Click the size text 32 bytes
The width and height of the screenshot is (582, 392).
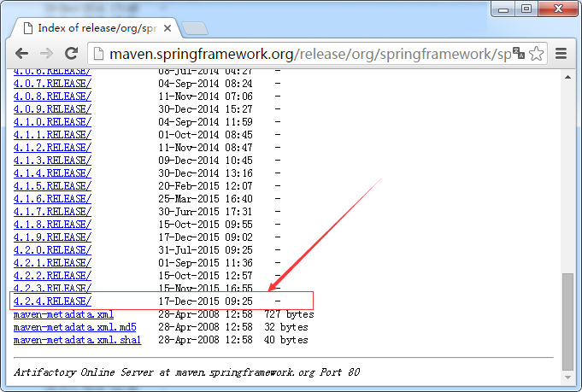285,327
